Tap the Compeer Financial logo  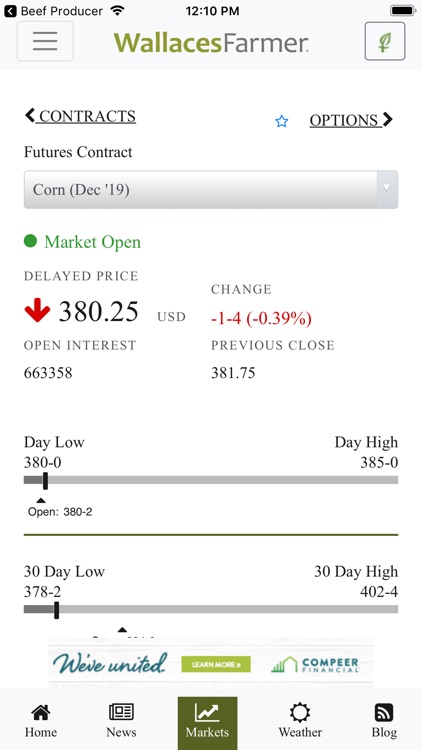pos(315,664)
